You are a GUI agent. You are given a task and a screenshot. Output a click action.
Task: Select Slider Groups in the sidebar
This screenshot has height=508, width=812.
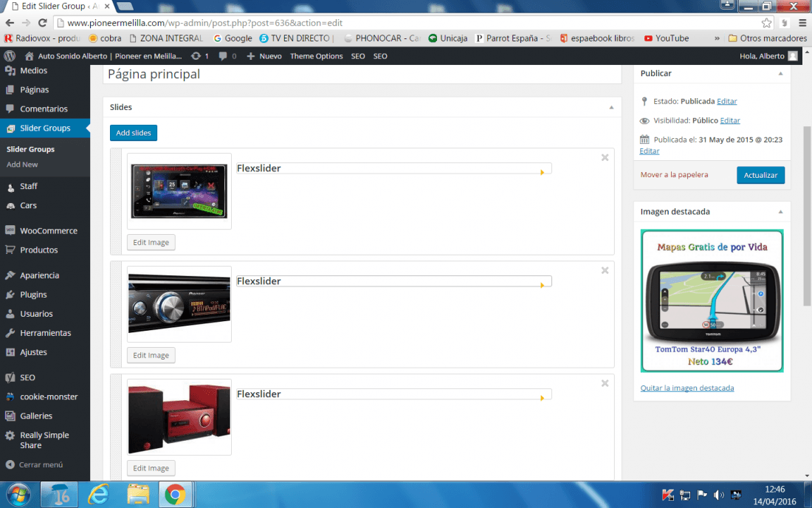tap(45, 128)
